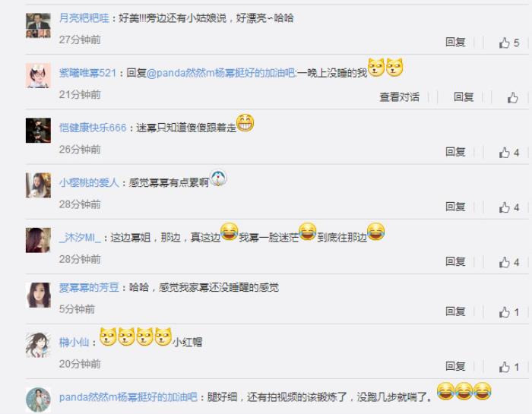Image resolution: width=532 pixels, height=414 pixels.
Task: Open username link 小樱桃的爱人
Action: 89,183
